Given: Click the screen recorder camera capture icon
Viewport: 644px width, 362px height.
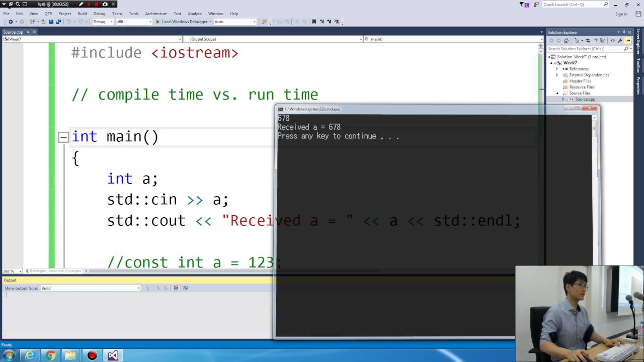Looking at the screenshot, I should click(x=104, y=4).
